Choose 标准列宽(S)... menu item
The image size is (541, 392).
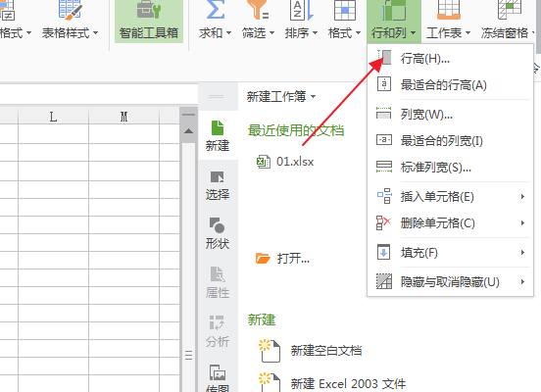point(450,168)
